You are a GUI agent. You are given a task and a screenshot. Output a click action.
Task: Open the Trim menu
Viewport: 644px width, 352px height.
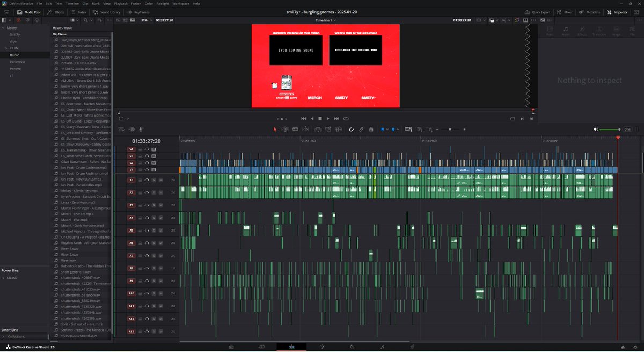(x=59, y=3)
